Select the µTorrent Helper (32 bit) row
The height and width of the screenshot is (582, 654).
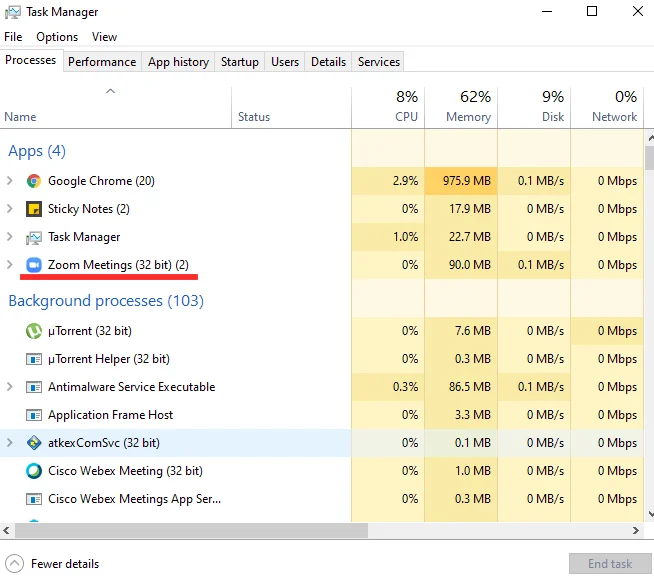(322, 359)
